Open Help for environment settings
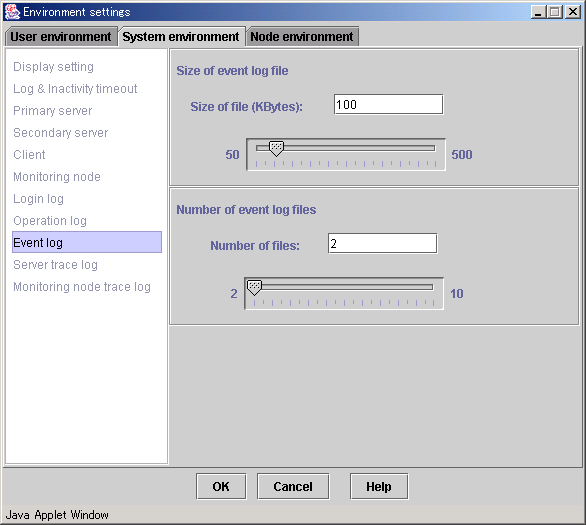586x525 pixels. (x=379, y=487)
